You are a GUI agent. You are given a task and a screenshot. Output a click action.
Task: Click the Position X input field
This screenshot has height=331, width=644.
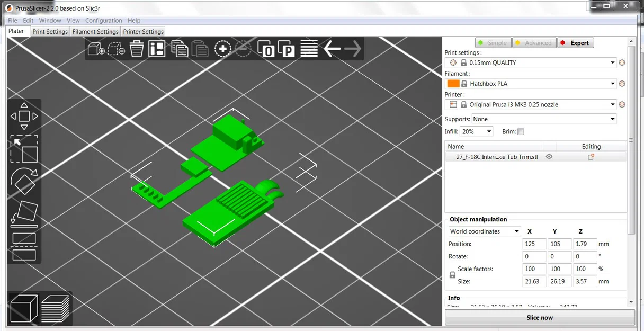[534, 244]
